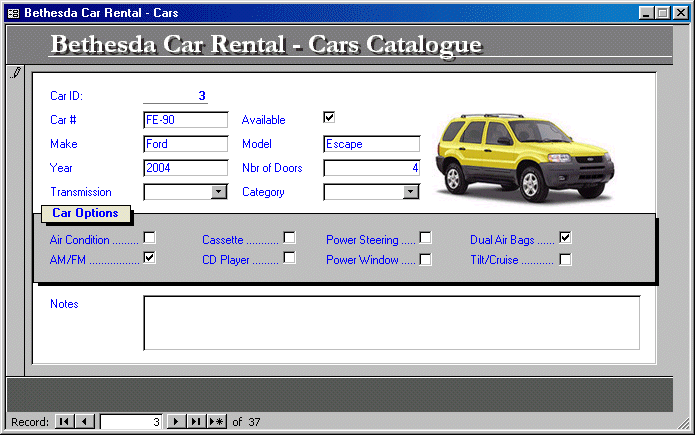Open the form control menu icon in title bar
The height and width of the screenshot is (435, 695).
14,13
